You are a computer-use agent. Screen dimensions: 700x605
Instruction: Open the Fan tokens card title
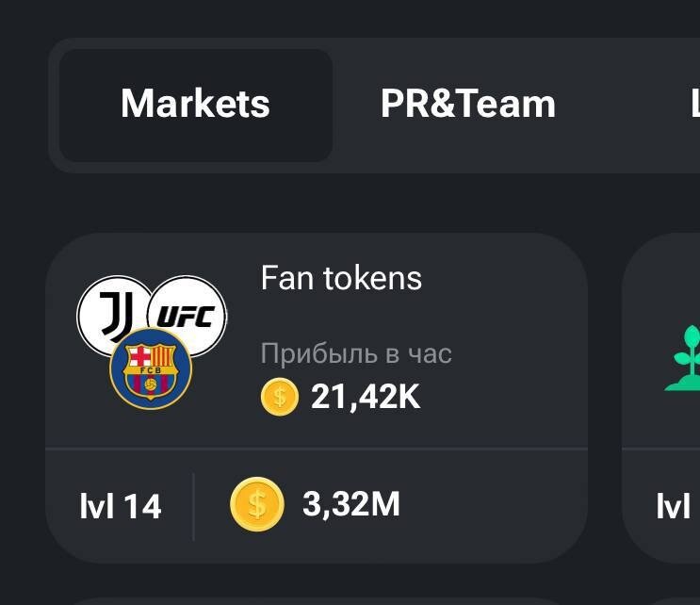pyautogui.click(x=341, y=278)
